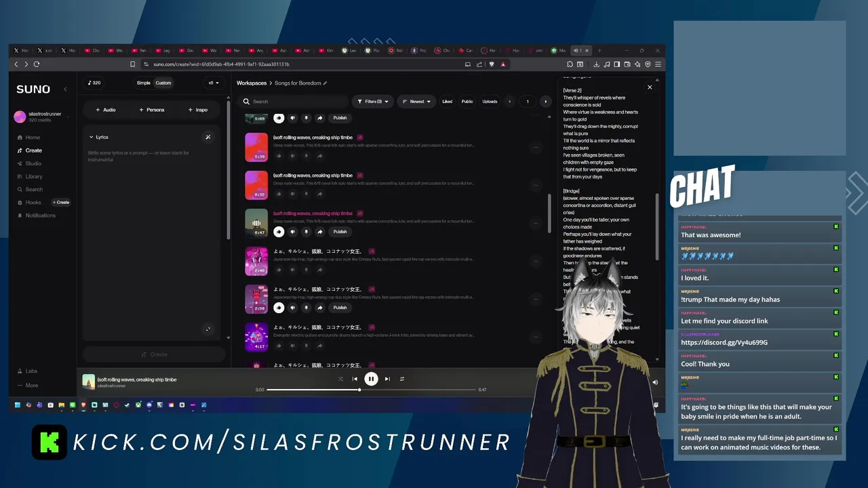Toggle the Liked filter
The height and width of the screenshot is (488, 868).
click(x=447, y=102)
